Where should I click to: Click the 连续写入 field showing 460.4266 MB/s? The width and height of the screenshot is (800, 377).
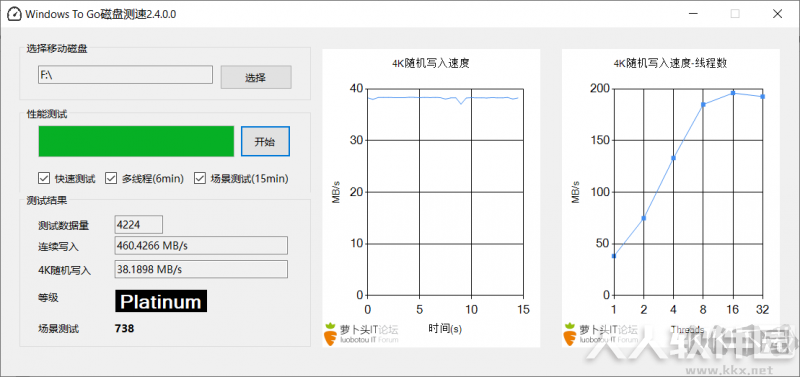click(x=201, y=245)
